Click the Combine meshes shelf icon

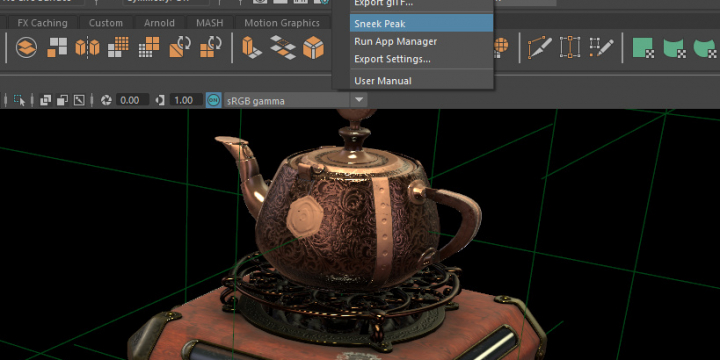point(57,47)
